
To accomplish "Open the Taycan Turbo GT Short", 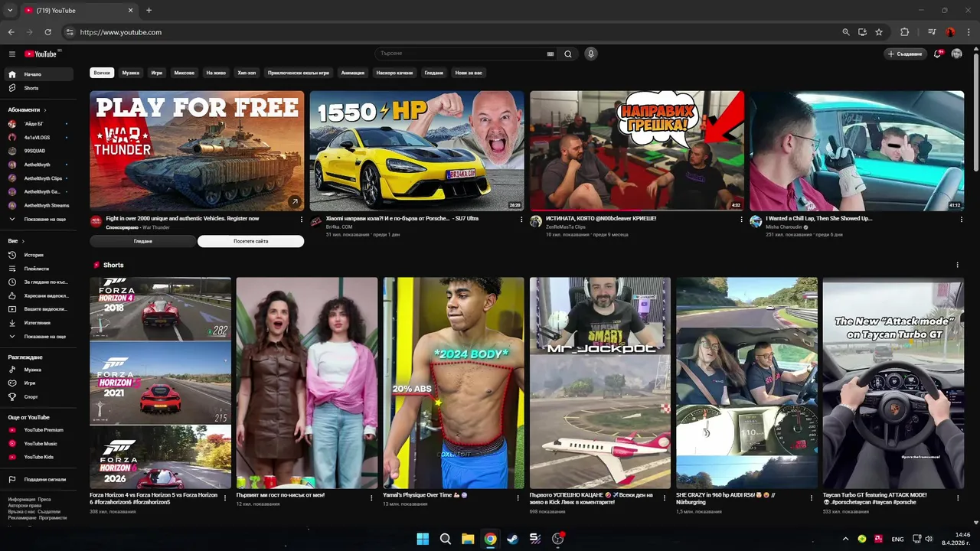I will point(893,383).
